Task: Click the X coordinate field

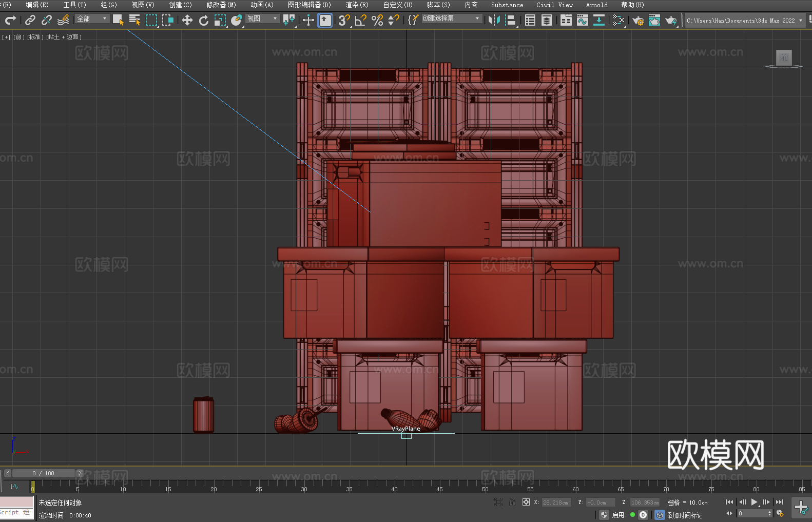Action: click(556, 502)
